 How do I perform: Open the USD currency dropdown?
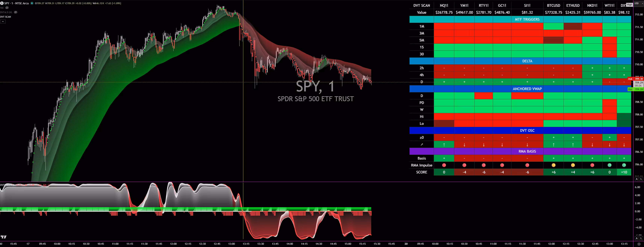[639, 3]
